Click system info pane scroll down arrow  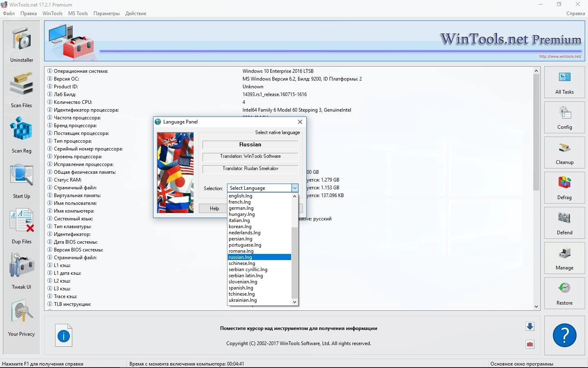coord(536,307)
